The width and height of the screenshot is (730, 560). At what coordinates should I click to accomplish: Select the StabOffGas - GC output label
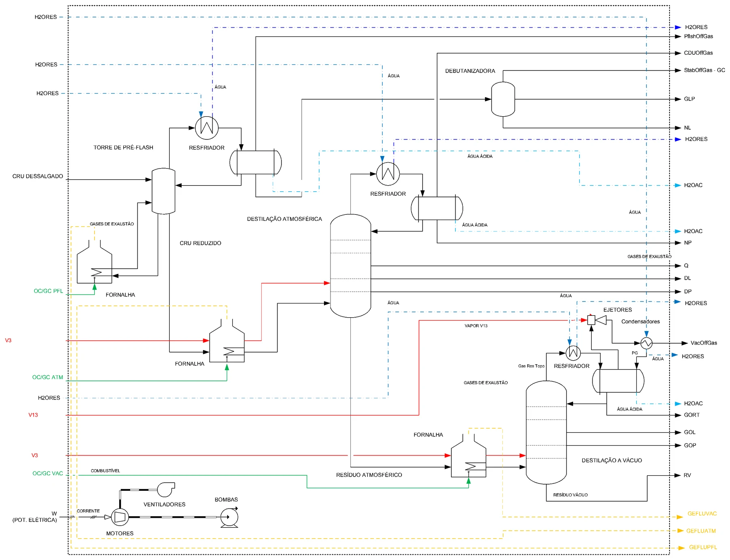pyautogui.click(x=704, y=70)
